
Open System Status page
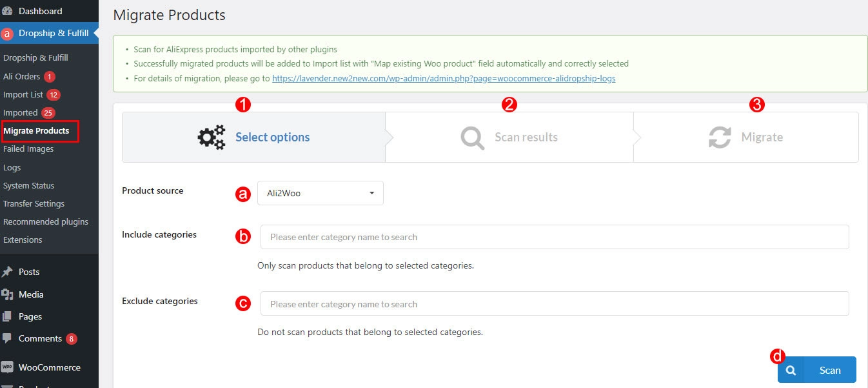(x=28, y=185)
